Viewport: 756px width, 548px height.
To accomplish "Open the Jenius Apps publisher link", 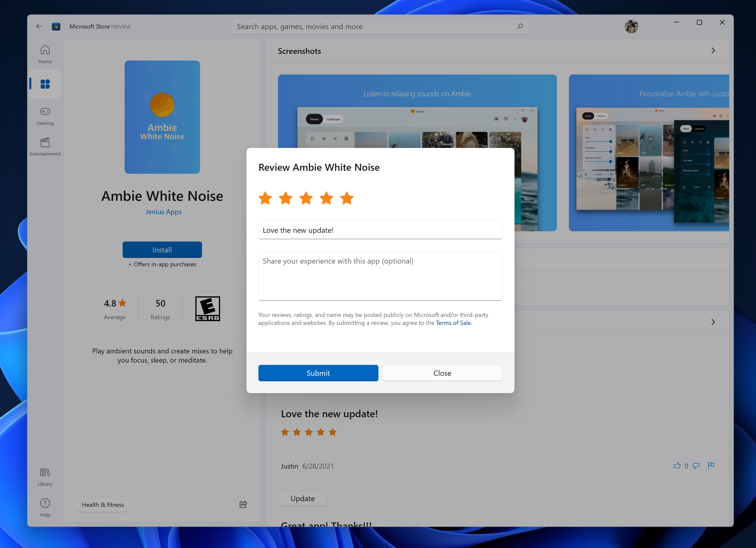I will click(163, 212).
